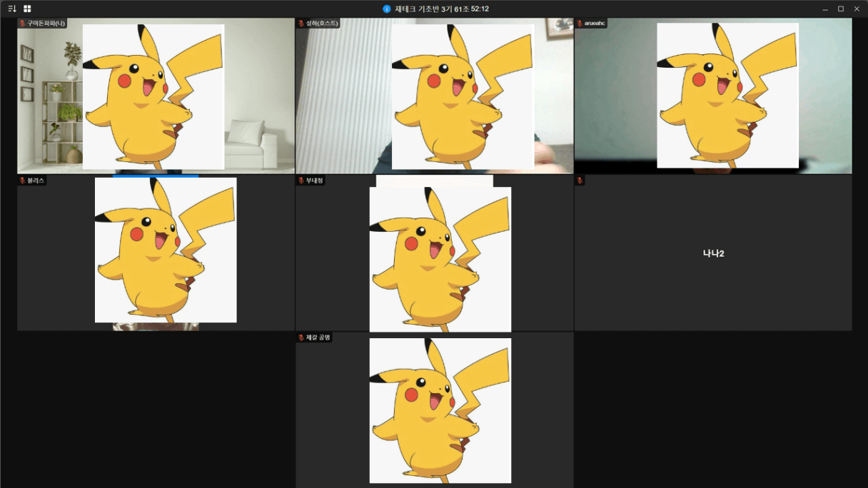The width and height of the screenshot is (868, 488).
Task: Click the muted mic icon on 나나2's tile
Action: [580, 181]
